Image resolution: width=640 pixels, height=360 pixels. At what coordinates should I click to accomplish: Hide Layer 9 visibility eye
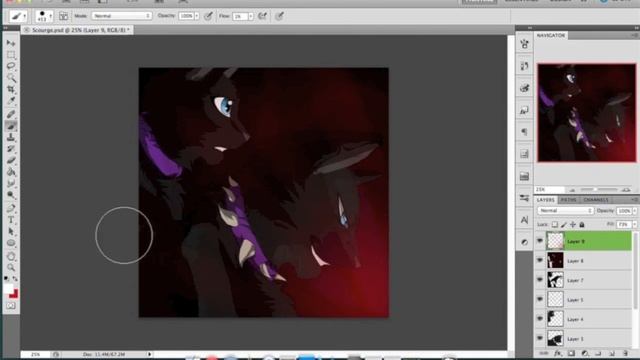(x=540, y=241)
